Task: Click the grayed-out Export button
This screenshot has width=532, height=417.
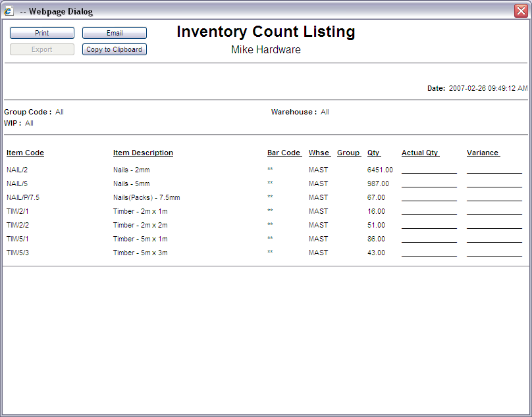Action: 41,49
